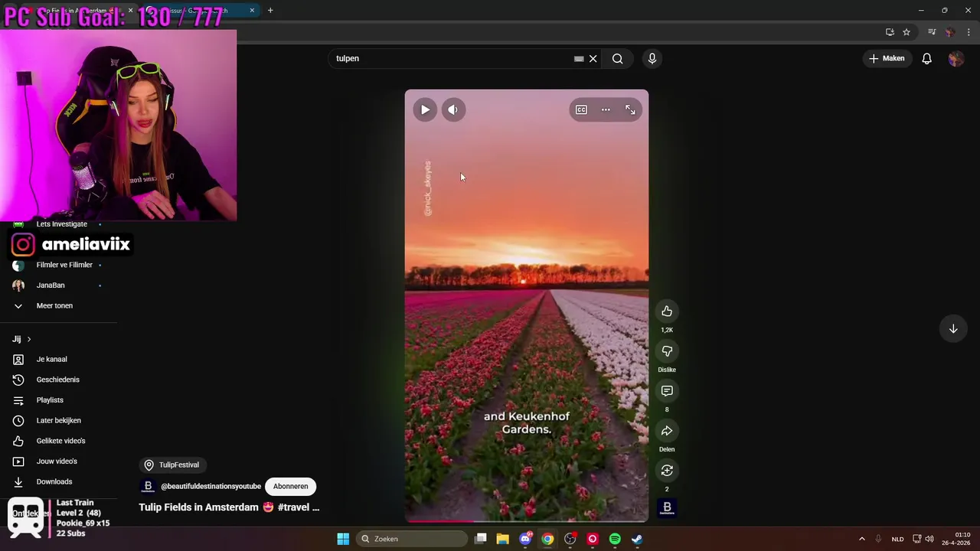Mute the Short's volume
This screenshot has height=551, width=980.
453,109
